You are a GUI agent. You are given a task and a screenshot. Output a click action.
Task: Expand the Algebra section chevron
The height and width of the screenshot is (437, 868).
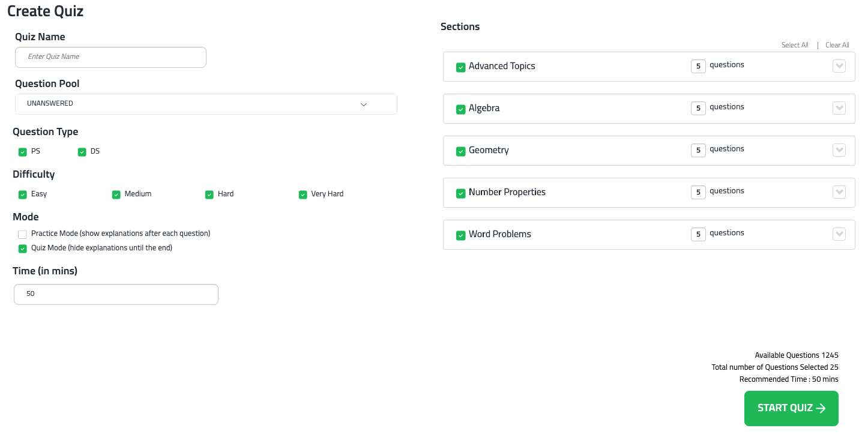coord(839,108)
